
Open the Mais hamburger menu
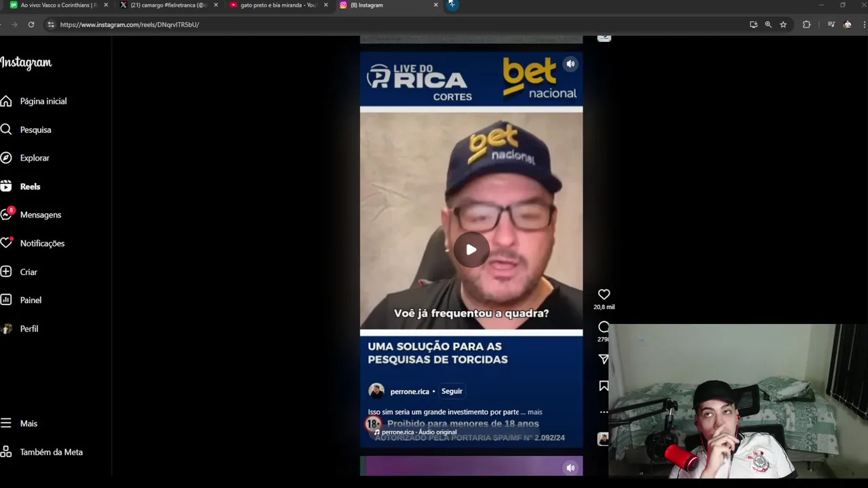(x=6, y=423)
